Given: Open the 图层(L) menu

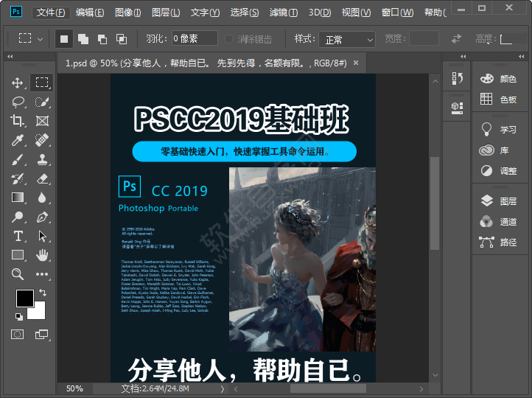Looking at the screenshot, I should 166,13.
